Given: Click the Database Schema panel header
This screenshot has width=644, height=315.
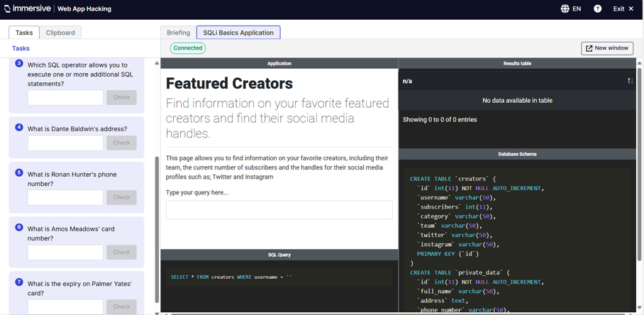Looking at the screenshot, I should point(517,154).
